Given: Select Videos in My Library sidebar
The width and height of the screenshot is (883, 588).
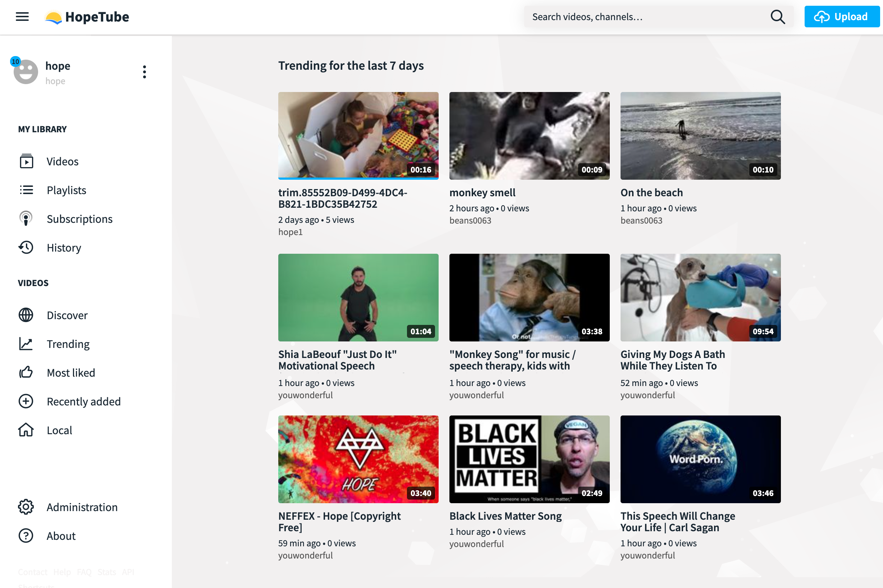Looking at the screenshot, I should coord(62,161).
